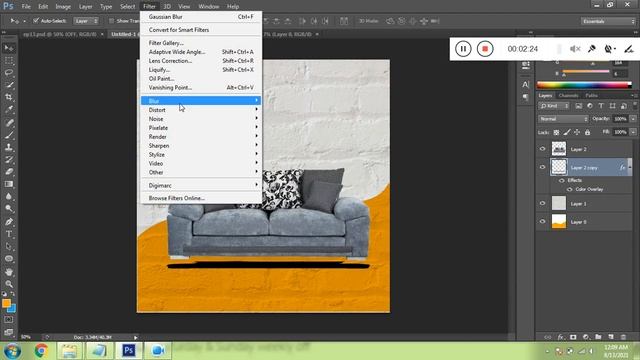Screen dimensions: 640x360
Task: Select the Brush tool
Action: (9, 135)
